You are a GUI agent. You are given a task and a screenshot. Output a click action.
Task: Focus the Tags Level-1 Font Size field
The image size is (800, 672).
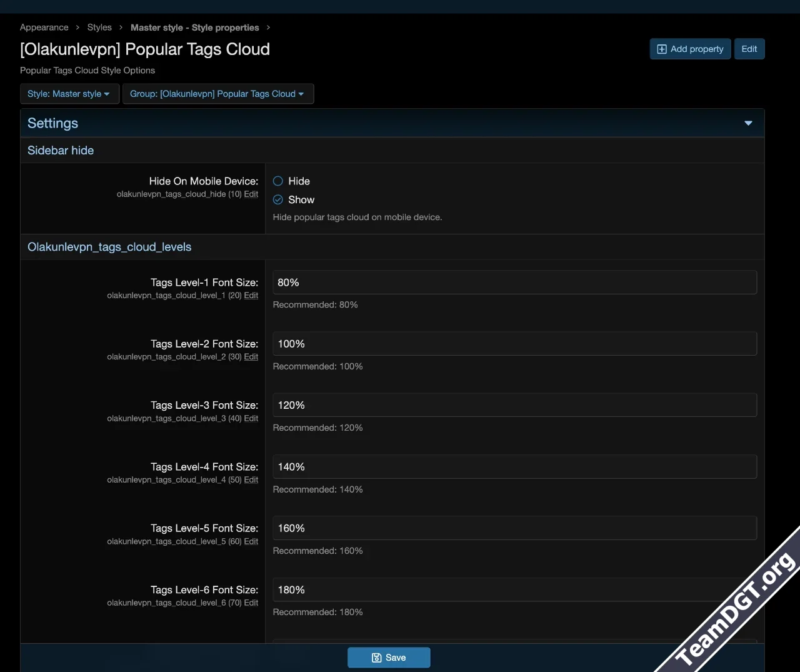click(514, 283)
